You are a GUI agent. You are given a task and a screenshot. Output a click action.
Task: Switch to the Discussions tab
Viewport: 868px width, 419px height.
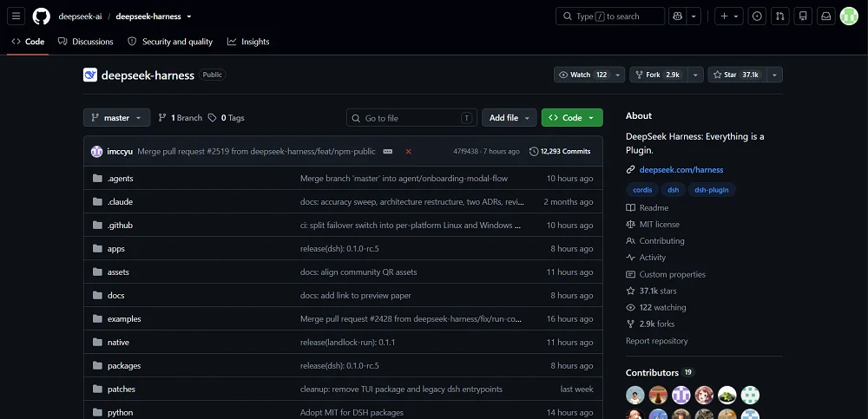(x=86, y=42)
